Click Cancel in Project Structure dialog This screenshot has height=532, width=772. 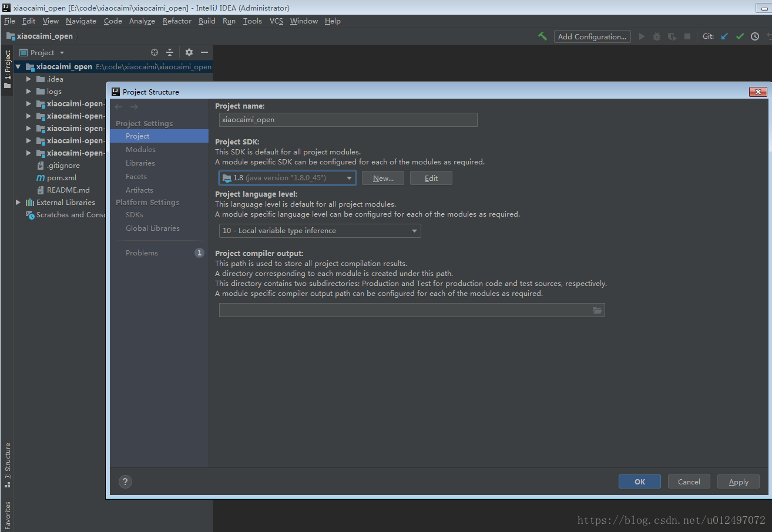coord(689,482)
